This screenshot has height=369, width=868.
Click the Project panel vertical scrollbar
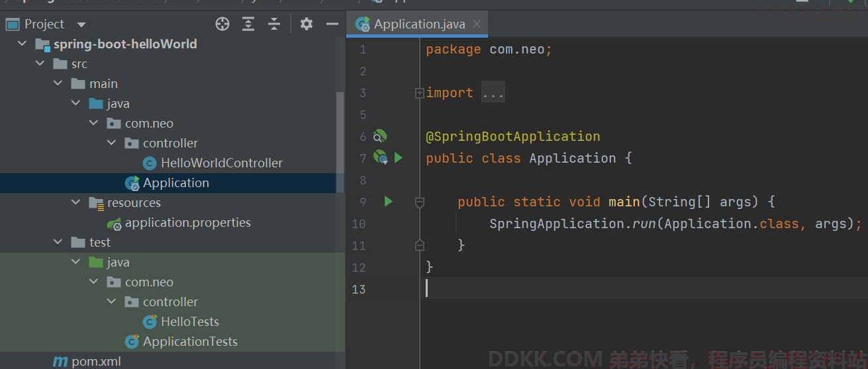tap(340, 142)
